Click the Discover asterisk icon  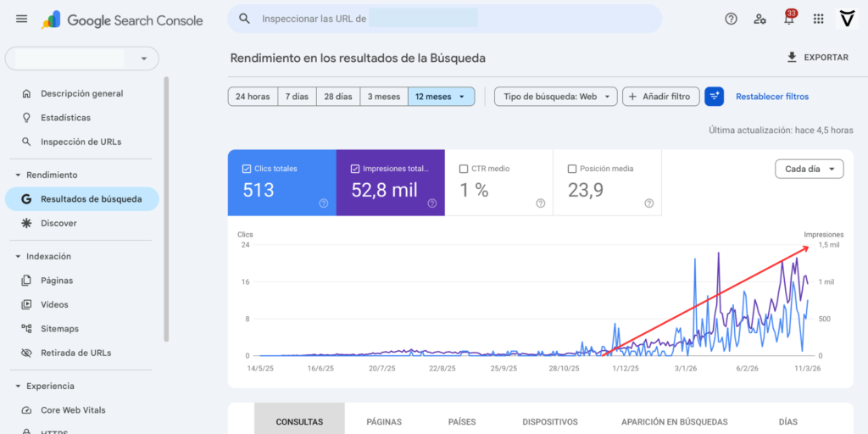coord(26,223)
